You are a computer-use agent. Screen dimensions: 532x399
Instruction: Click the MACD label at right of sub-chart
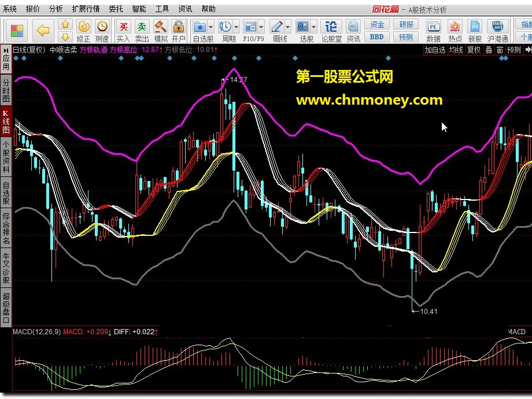(x=517, y=331)
